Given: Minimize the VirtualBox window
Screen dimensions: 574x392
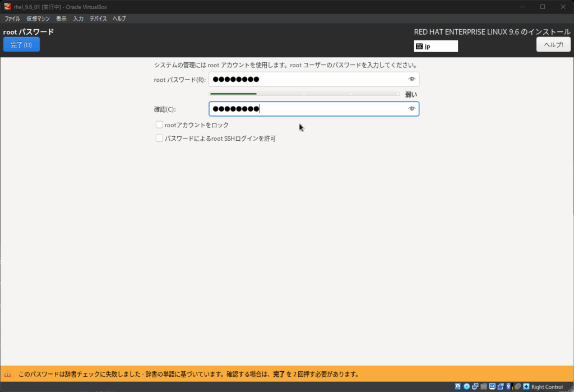Looking at the screenshot, I should [x=523, y=7].
